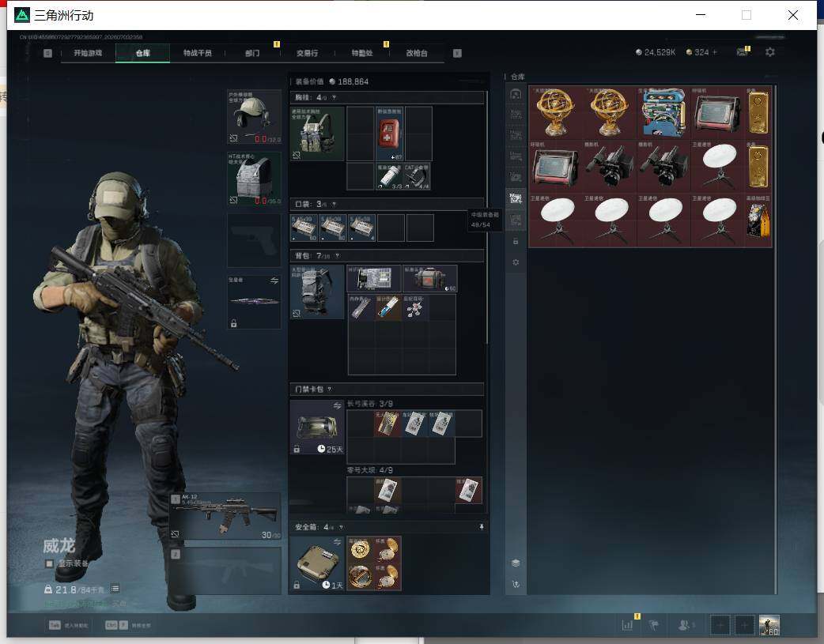Select the chest rig item under 胸挂
824x644 pixels.
(317, 134)
